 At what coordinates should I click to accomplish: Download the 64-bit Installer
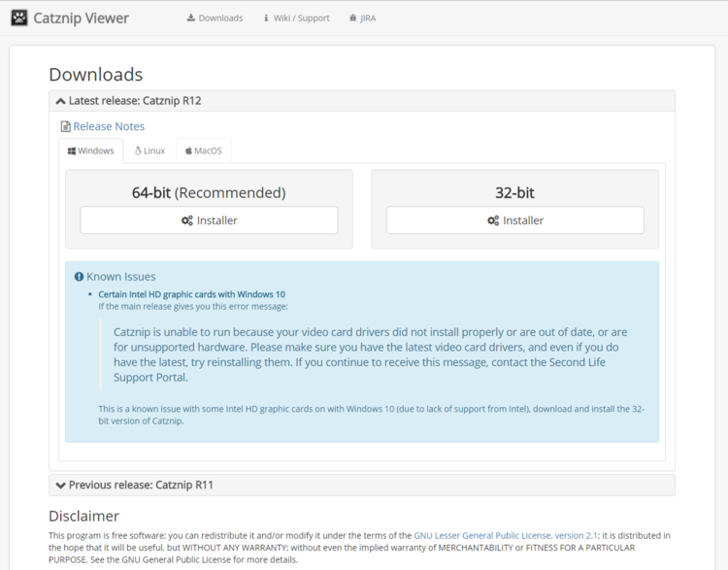click(x=209, y=220)
